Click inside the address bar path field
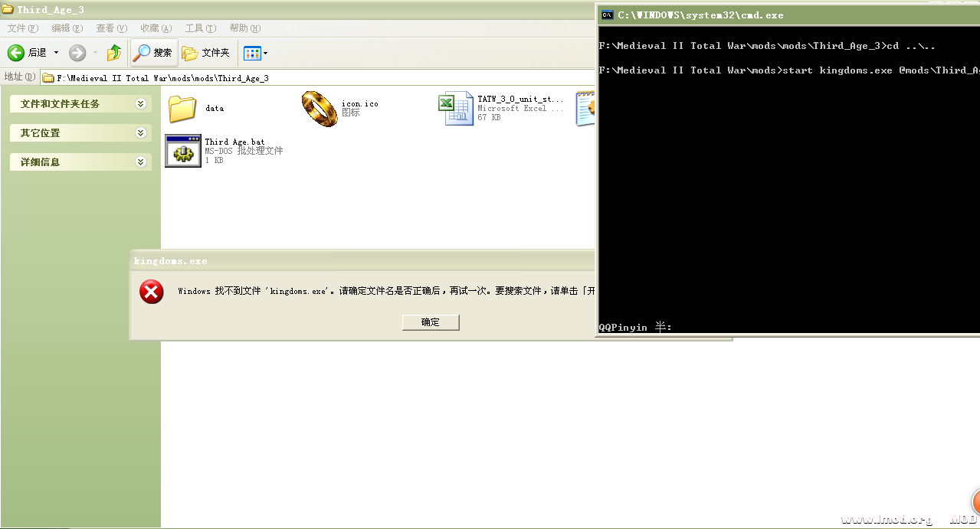Image resolution: width=980 pixels, height=529 pixels. tap(306, 77)
